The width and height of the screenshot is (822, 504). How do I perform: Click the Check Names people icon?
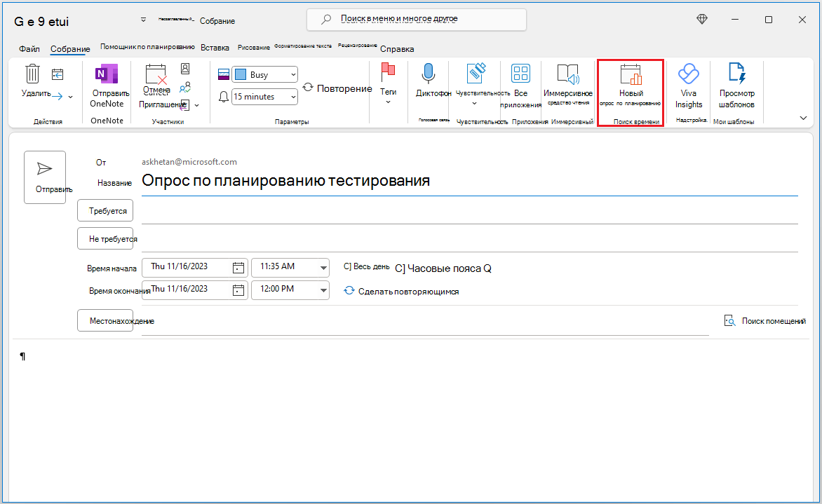click(x=185, y=87)
